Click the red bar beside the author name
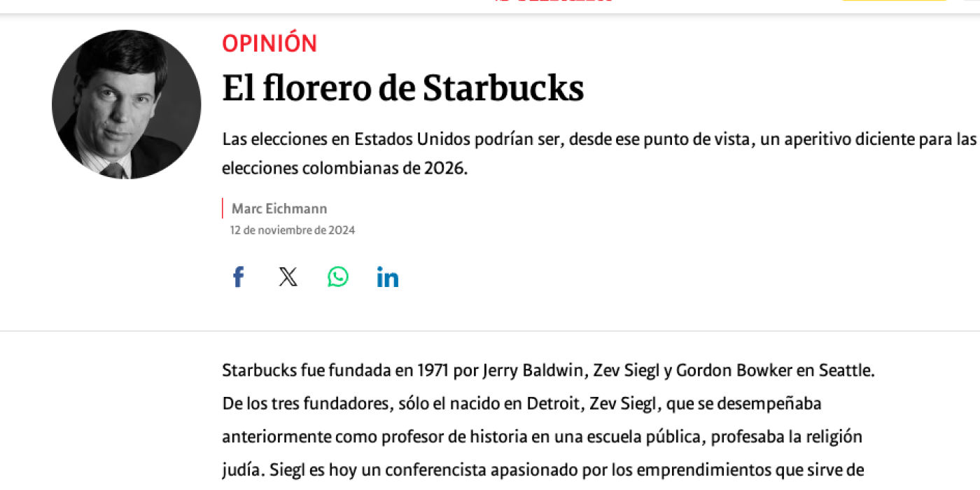The height and width of the screenshot is (490, 980). click(x=223, y=208)
